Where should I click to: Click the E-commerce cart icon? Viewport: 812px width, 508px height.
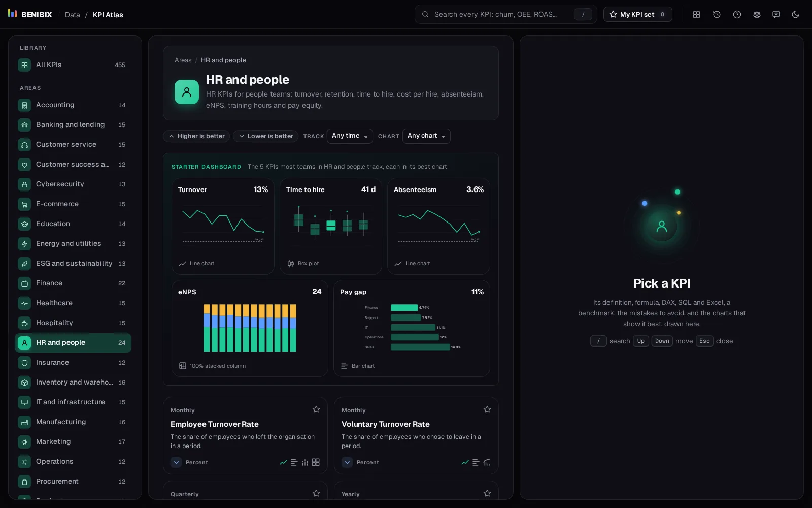[x=24, y=204]
